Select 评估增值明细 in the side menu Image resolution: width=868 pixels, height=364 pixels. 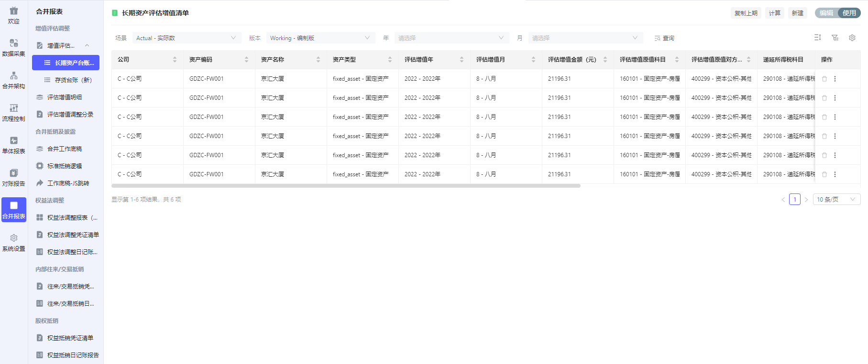[65, 97]
